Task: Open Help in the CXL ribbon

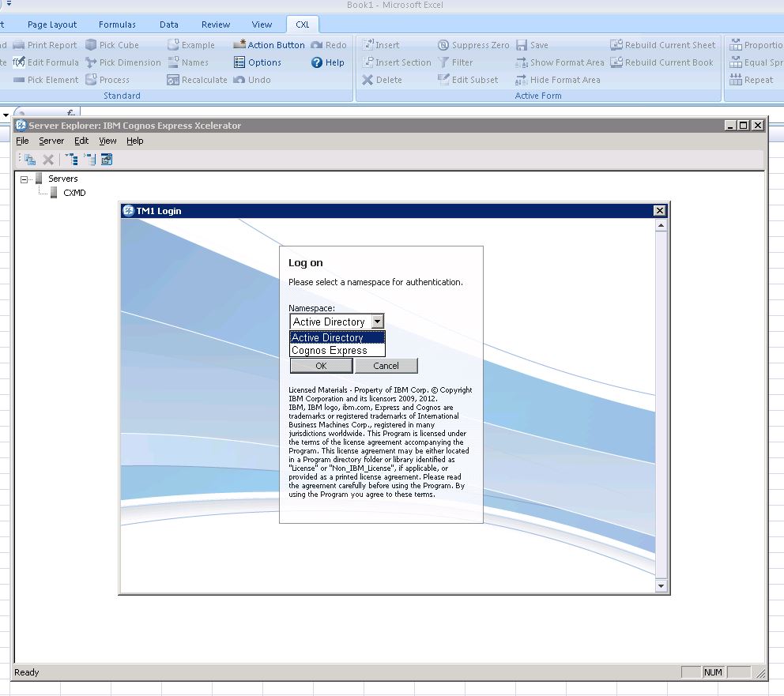Action: pos(327,62)
